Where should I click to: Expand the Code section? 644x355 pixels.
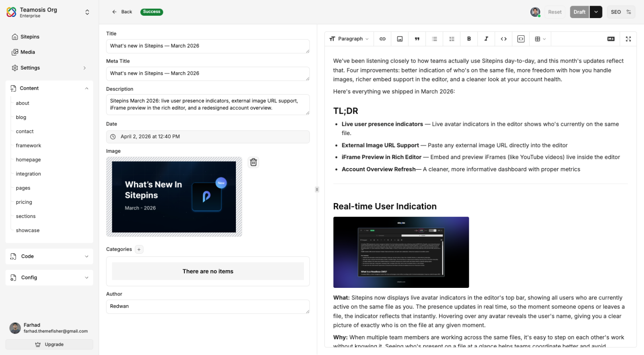[49, 257]
